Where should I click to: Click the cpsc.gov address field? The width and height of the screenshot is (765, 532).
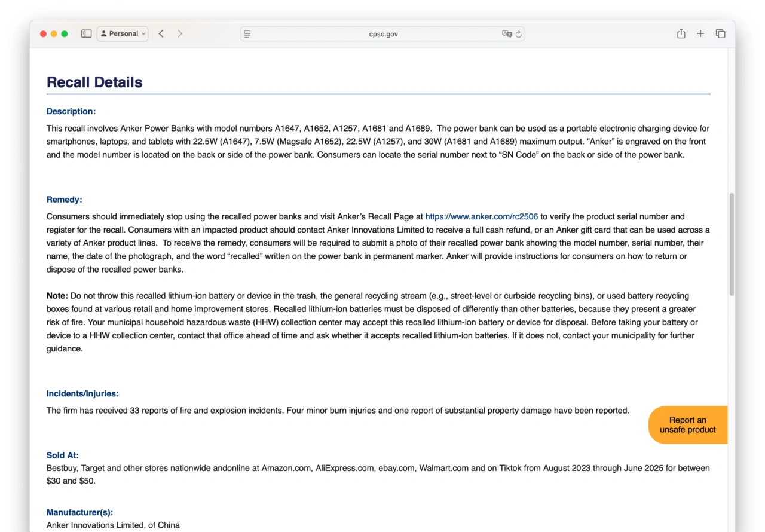pyautogui.click(x=382, y=34)
